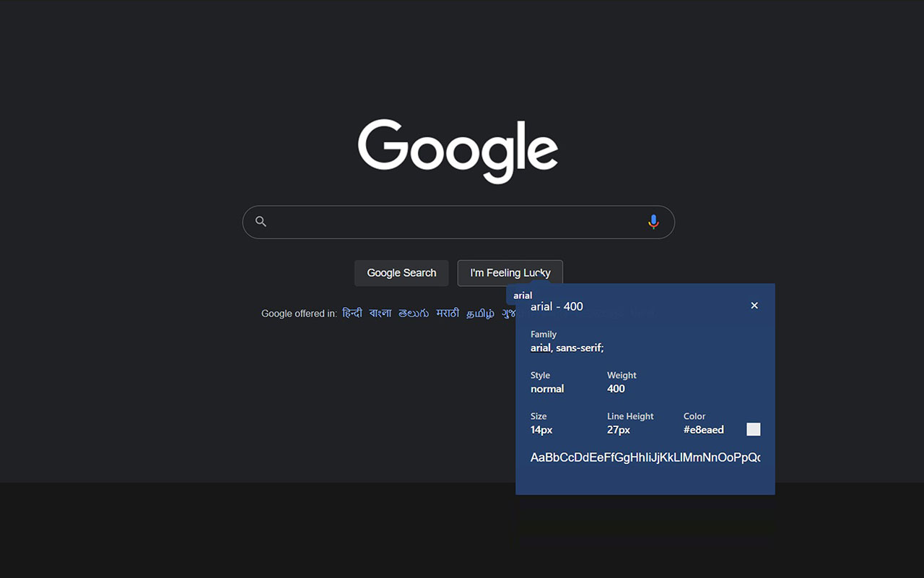The height and width of the screenshot is (578, 924).
Task: Click the magnifier icon in search bar
Action: (261, 222)
